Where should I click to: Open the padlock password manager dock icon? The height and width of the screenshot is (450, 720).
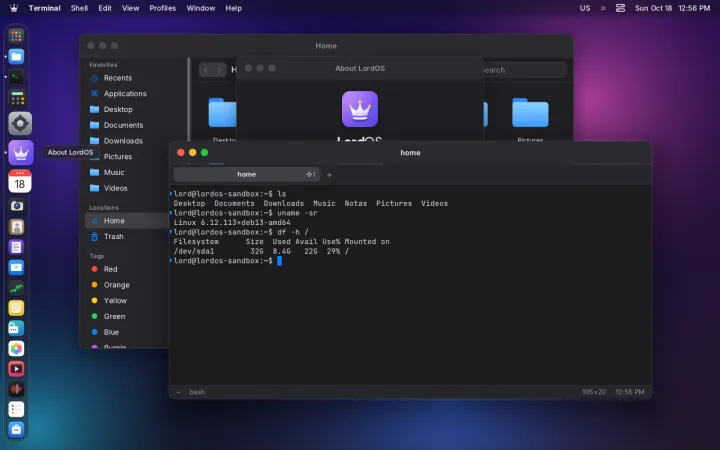click(x=16, y=328)
